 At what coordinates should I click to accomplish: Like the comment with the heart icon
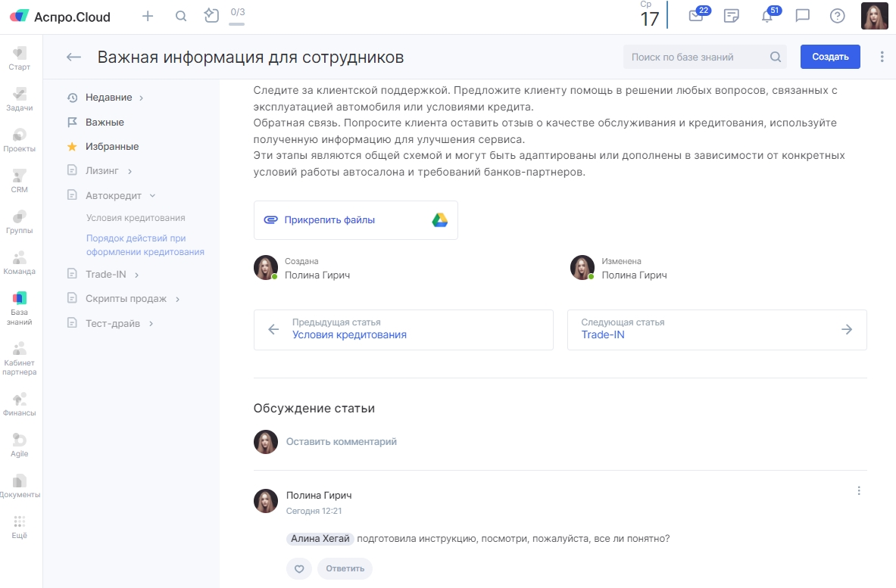tap(299, 568)
